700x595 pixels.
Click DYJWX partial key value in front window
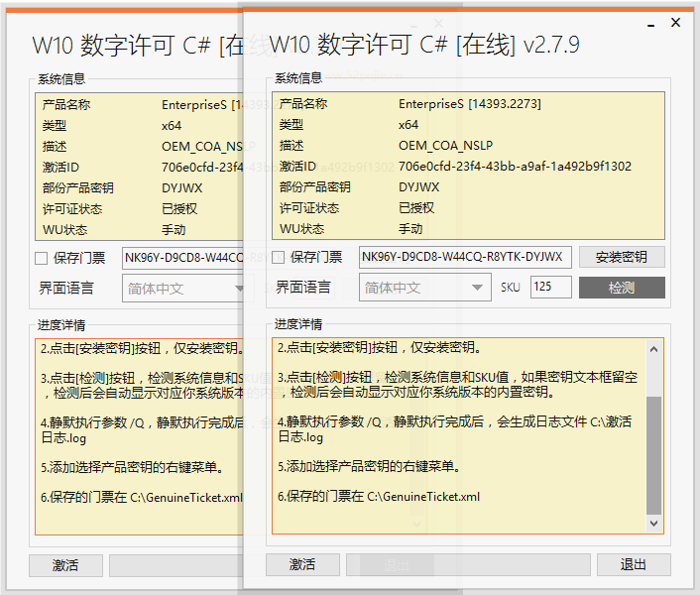pos(418,187)
